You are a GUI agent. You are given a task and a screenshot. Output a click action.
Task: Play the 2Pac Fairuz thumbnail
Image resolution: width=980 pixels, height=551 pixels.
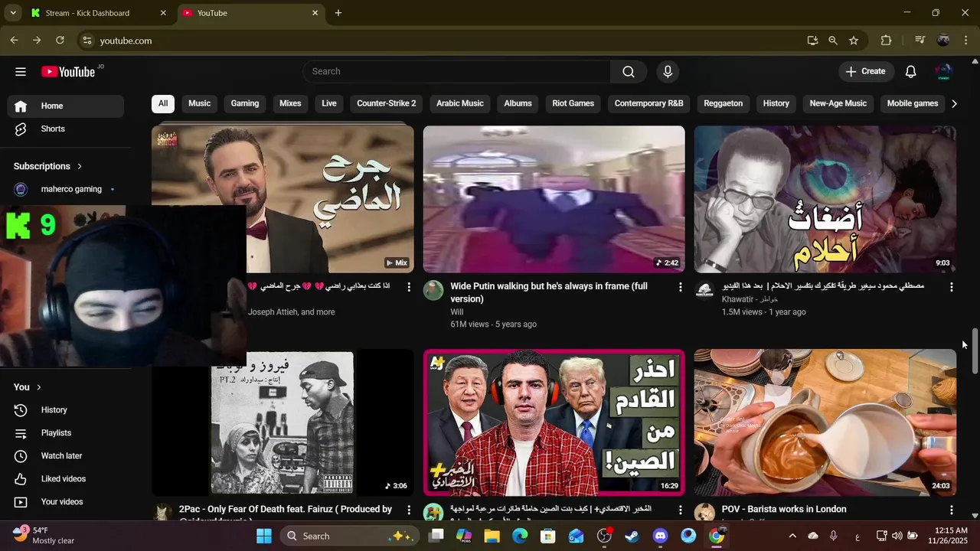point(283,422)
